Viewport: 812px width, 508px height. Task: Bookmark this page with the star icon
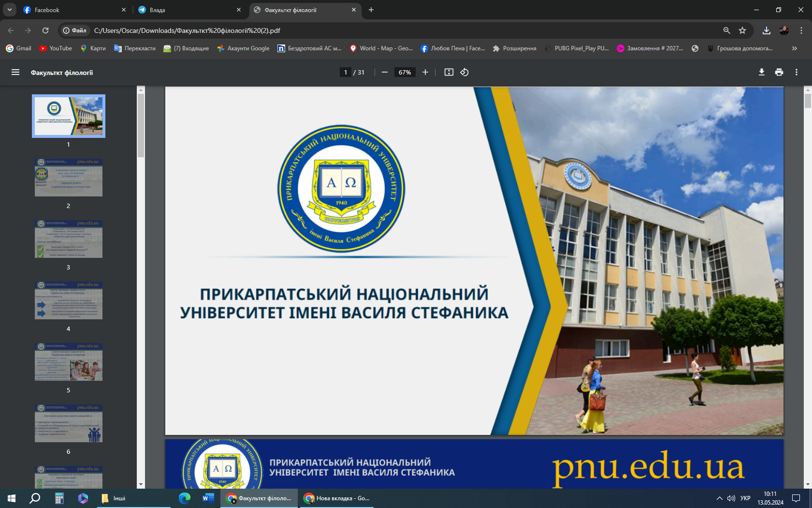(x=742, y=30)
